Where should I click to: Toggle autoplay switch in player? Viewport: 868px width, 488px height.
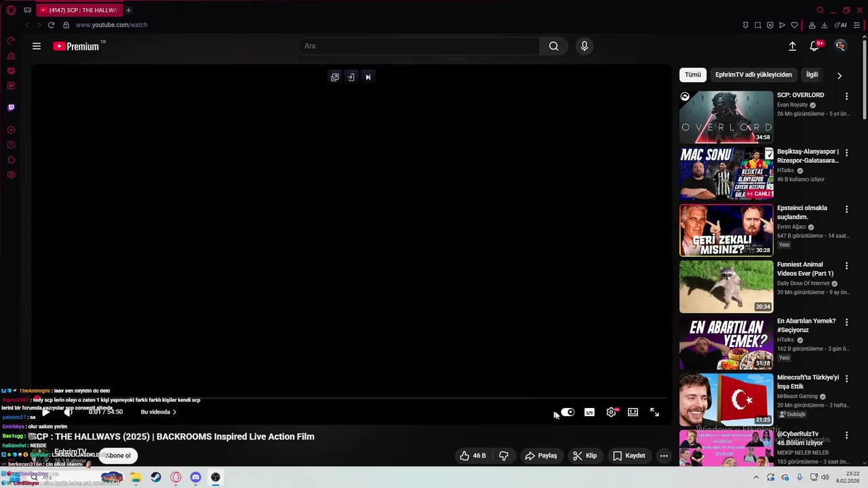[x=568, y=412]
